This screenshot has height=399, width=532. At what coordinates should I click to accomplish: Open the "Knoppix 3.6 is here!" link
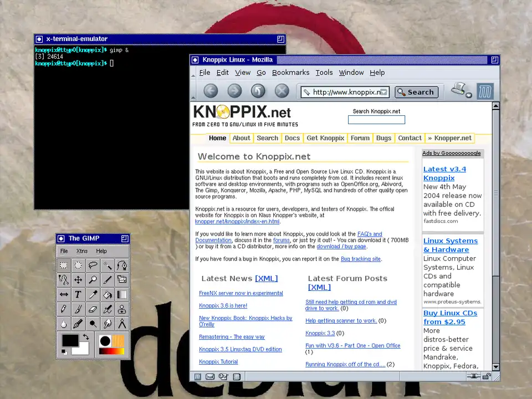tap(223, 305)
